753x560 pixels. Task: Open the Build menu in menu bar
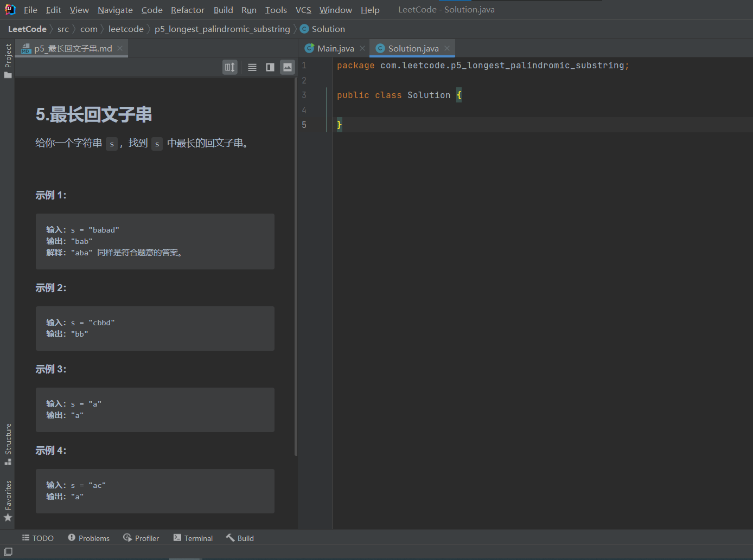coord(223,10)
